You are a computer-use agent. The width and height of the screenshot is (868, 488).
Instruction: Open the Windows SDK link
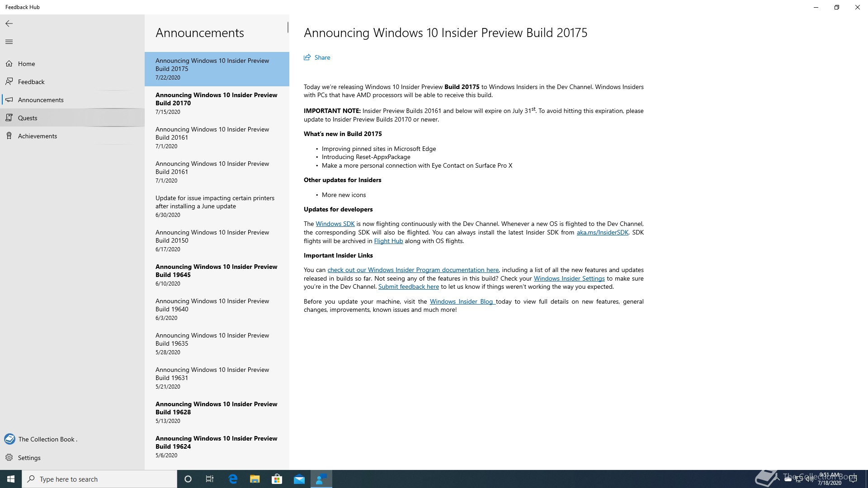pos(335,224)
